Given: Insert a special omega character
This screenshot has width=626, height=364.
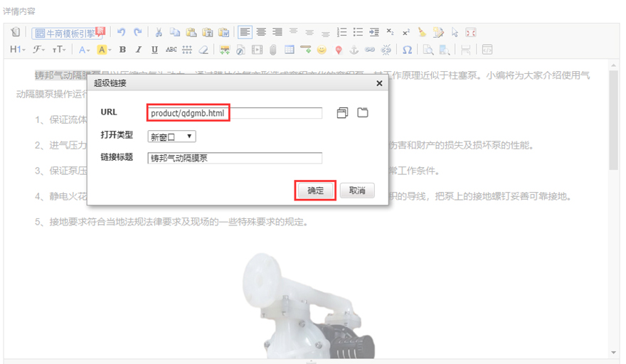Looking at the screenshot, I should (x=407, y=50).
